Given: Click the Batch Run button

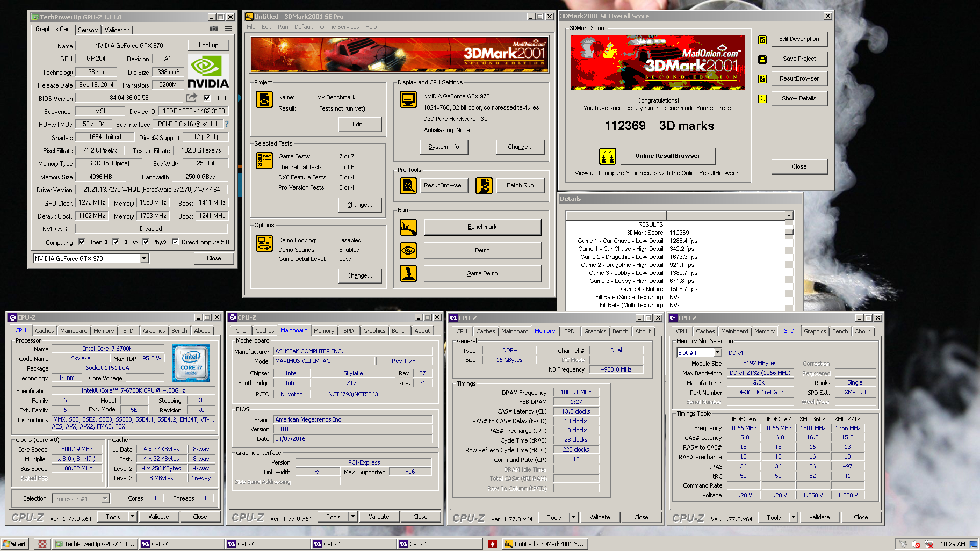Looking at the screenshot, I should coord(520,186).
